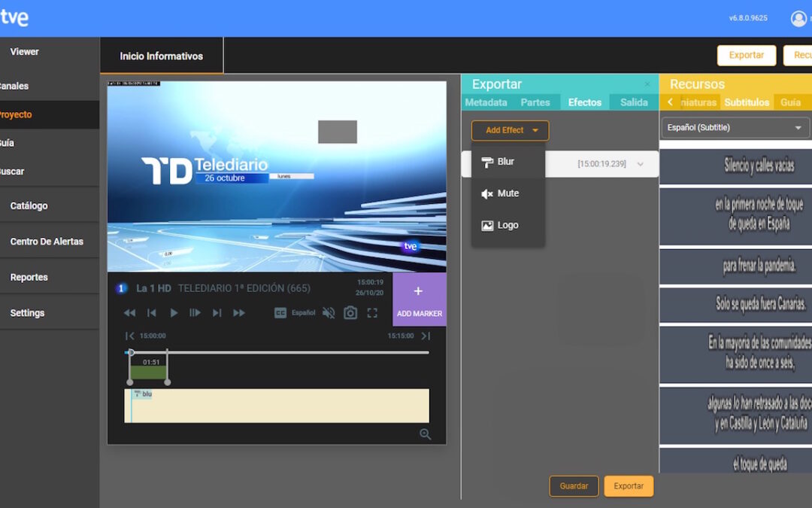812x508 pixels.
Task: Choose Mute from effect menu
Action: (x=508, y=193)
